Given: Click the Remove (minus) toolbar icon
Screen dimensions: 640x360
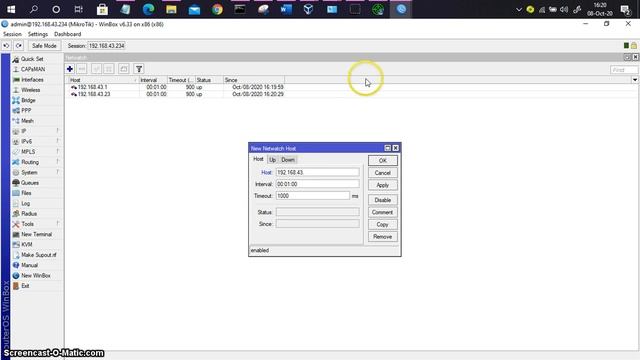Looking at the screenshot, I should 82,69.
